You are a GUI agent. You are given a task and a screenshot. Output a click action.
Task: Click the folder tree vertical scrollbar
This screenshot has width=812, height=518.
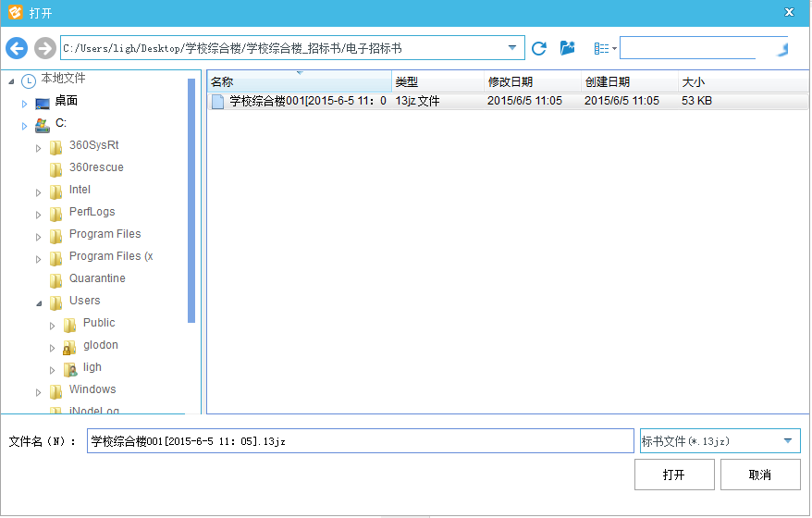click(191, 199)
